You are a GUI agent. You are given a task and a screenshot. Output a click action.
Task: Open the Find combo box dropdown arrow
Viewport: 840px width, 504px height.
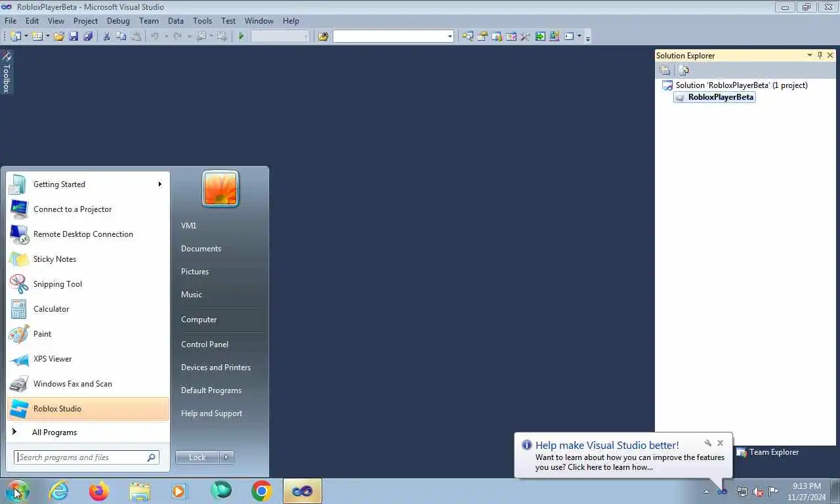click(x=450, y=37)
